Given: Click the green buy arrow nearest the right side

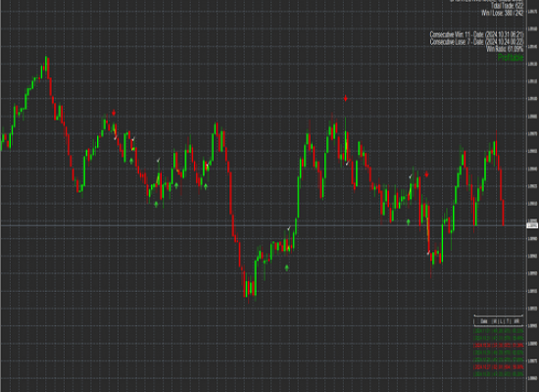Looking at the screenshot, I should click(x=408, y=222).
